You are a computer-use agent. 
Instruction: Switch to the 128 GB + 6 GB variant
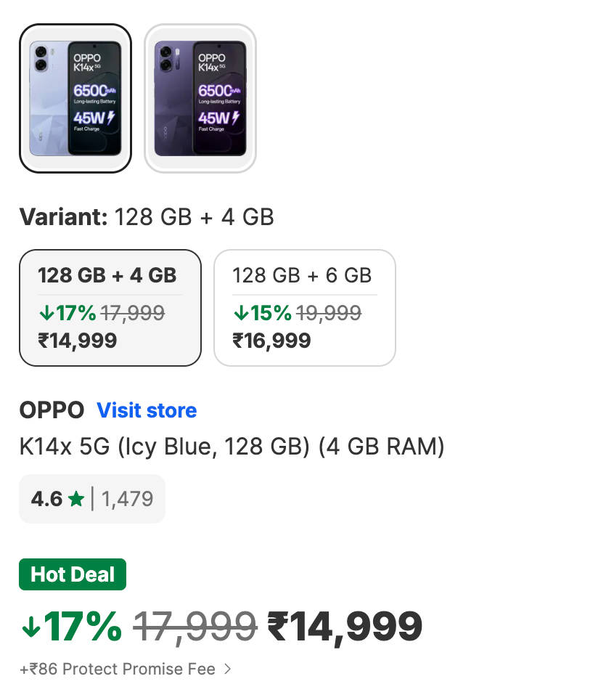304,308
